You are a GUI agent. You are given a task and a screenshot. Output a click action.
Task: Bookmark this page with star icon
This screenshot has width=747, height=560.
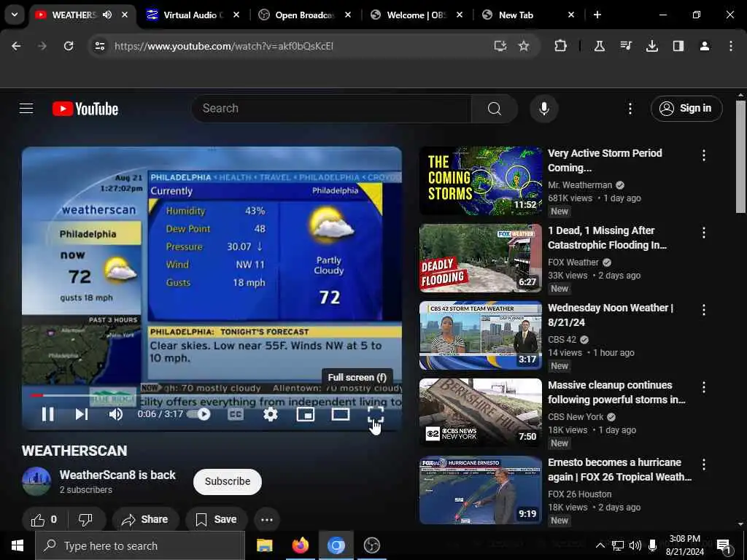click(524, 46)
